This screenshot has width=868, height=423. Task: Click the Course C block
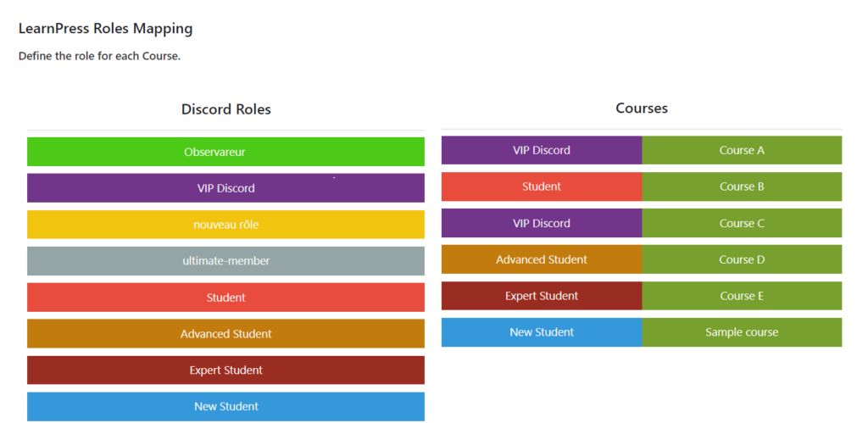pos(742,223)
